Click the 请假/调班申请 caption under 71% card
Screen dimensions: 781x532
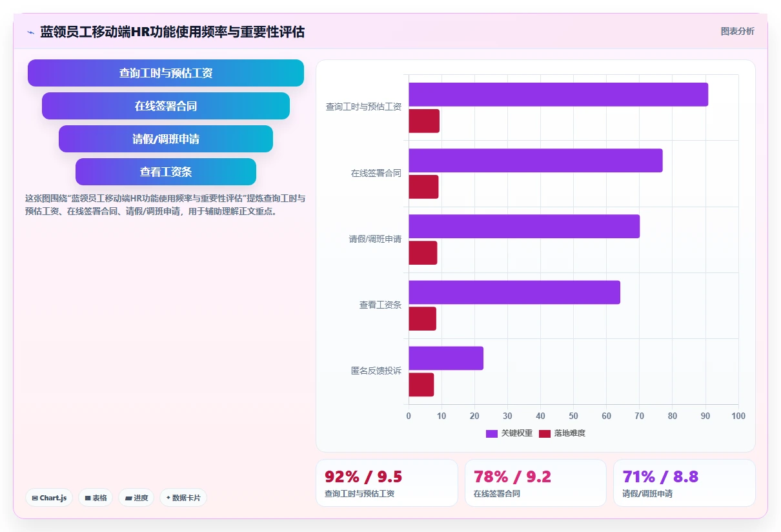point(647,494)
